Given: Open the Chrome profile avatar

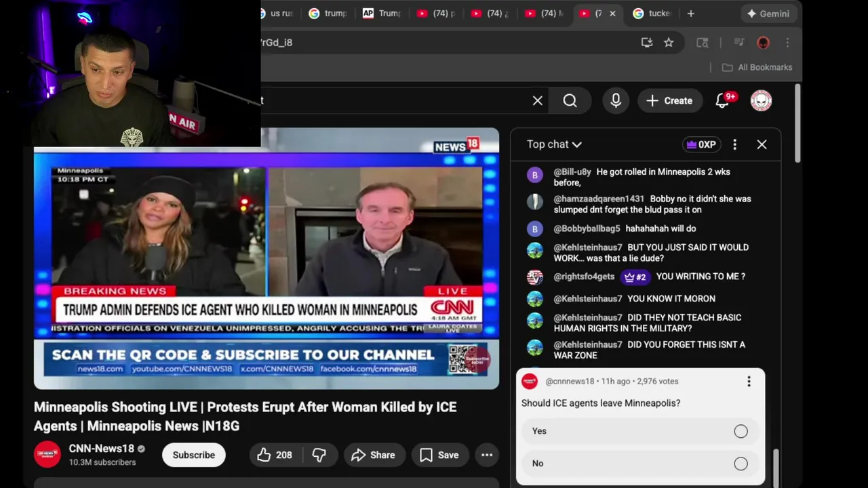Looking at the screenshot, I should coord(763,43).
